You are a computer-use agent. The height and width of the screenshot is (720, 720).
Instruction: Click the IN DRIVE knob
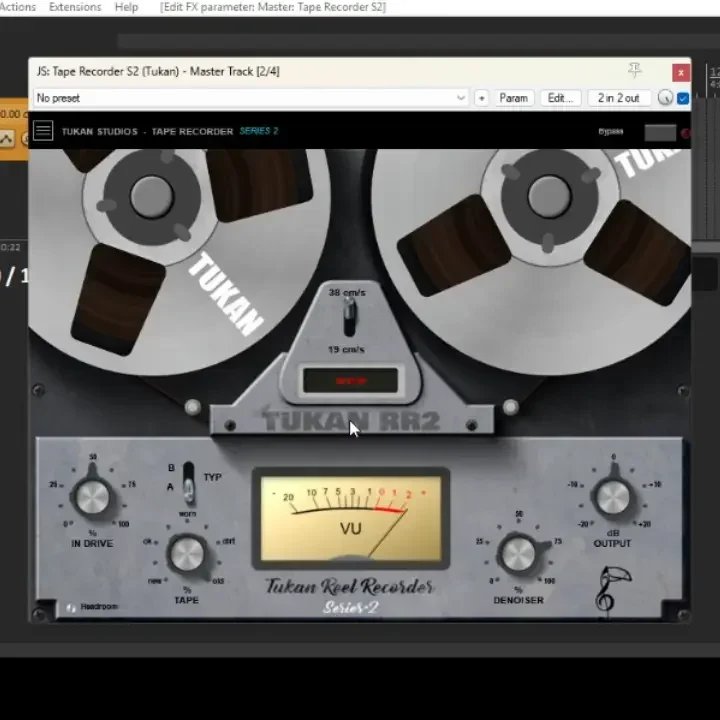tap(92, 496)
